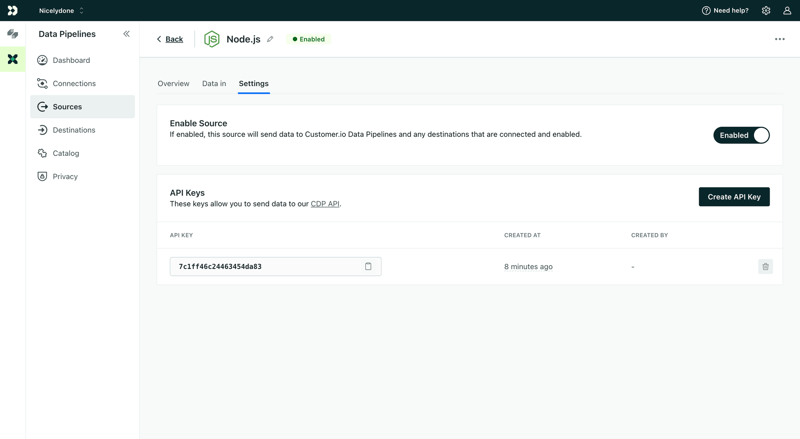Screen dimensions: 800x439
Task: Click the 8 minutes ago timestamp
Action: tap(528, 266)
